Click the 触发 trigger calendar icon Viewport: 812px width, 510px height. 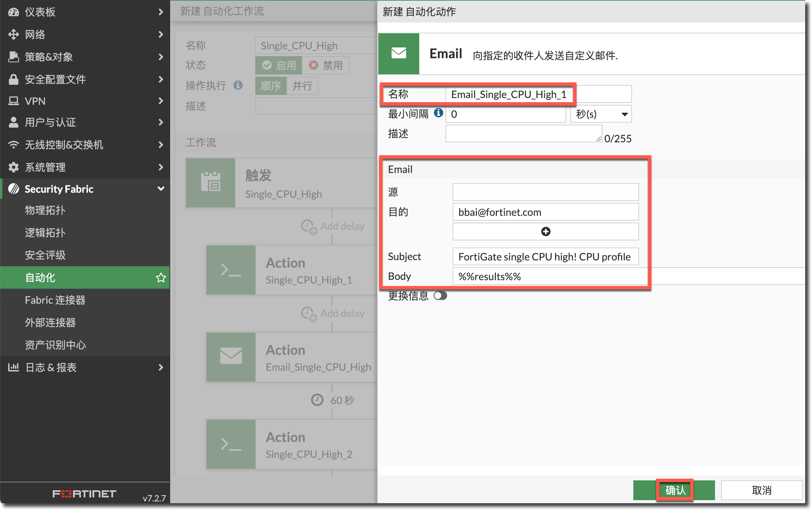tap(211, 182)
